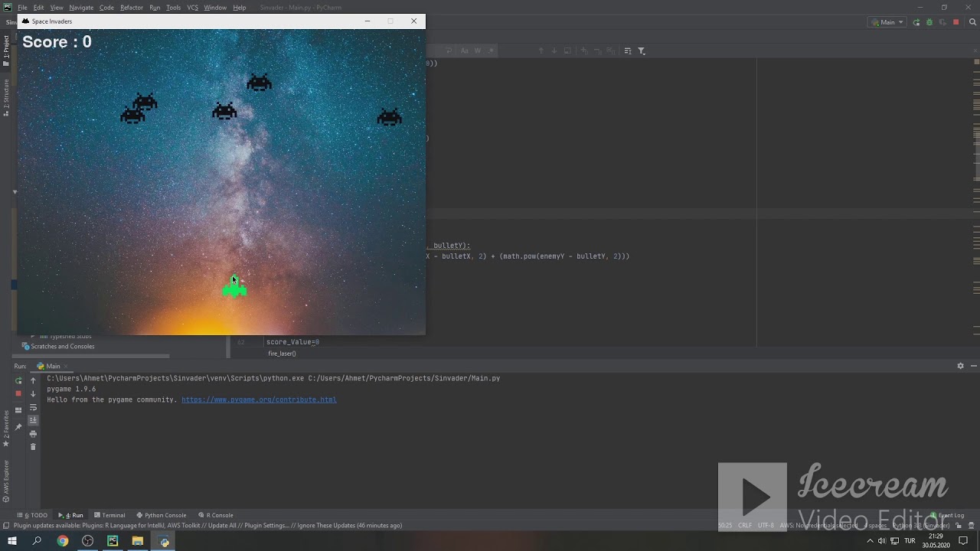980x551 pixels.
Task: Open the Project tool window side tab
Action: 6,51
